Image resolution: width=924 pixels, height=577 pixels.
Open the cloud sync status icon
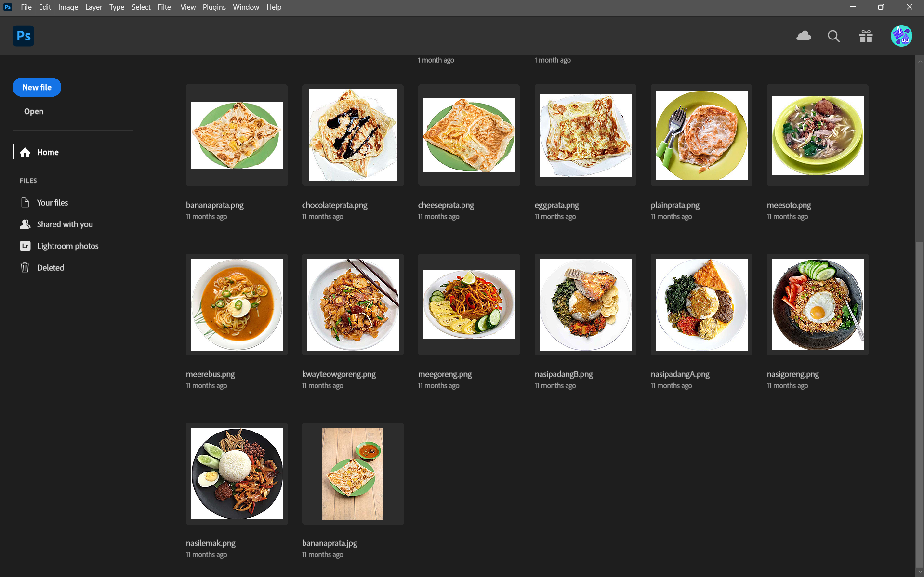(804, 36)
